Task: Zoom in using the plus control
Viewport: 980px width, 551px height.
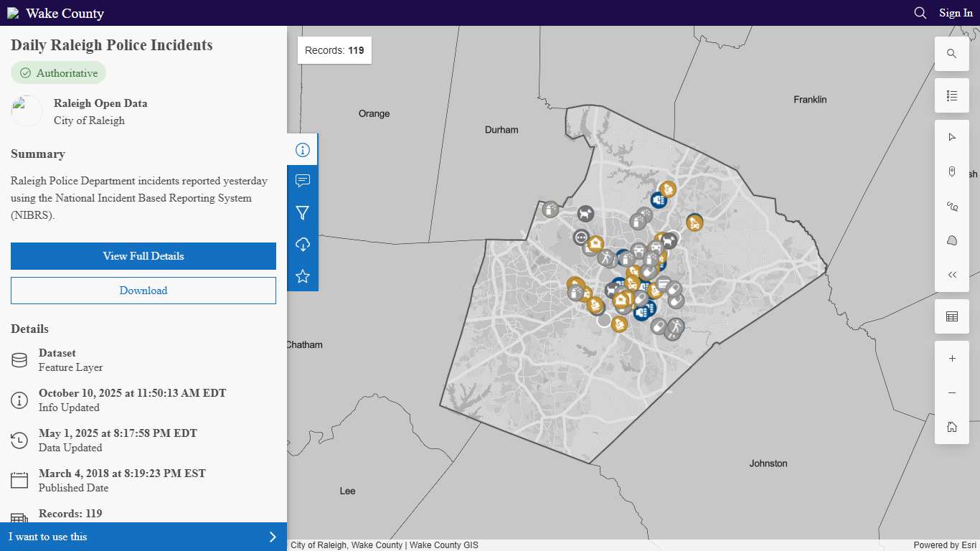Action: [x=952, y=358]
